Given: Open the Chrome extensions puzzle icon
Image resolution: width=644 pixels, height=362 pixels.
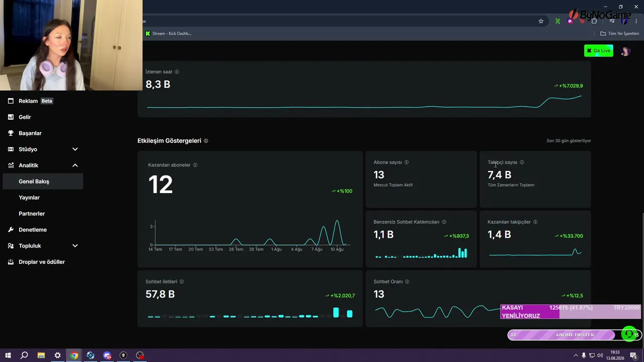Looking at the screenshot, I should coord(594,21).
